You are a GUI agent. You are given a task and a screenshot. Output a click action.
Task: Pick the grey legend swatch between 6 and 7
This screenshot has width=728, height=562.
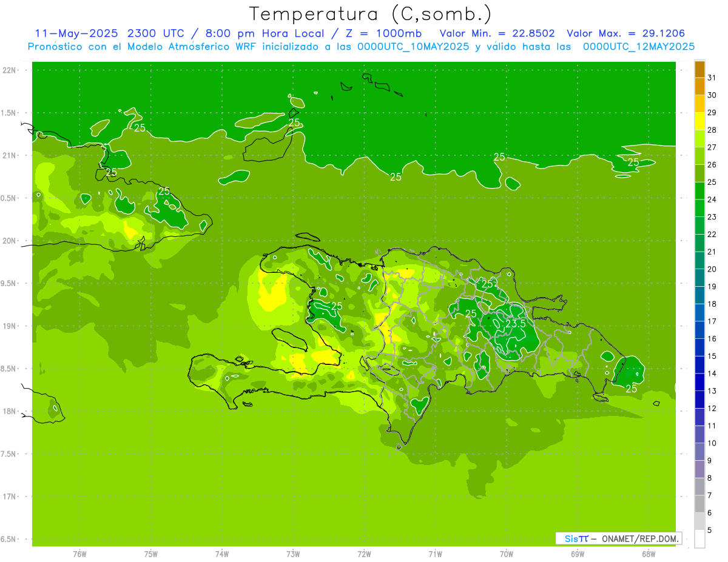(699, 504)
